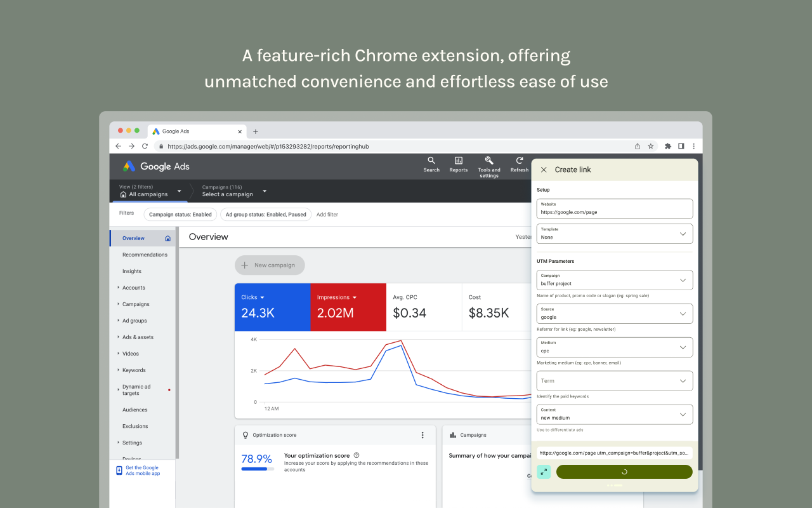Click the Cost $8.35K metric tile

(x=497, y=307)
